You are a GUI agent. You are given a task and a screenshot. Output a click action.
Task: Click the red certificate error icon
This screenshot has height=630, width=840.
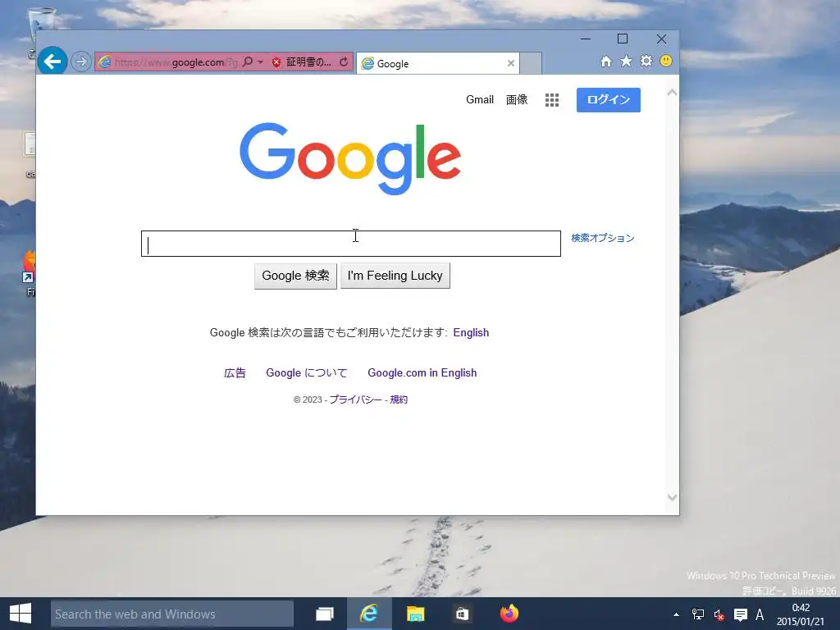(x=276, y=62)
